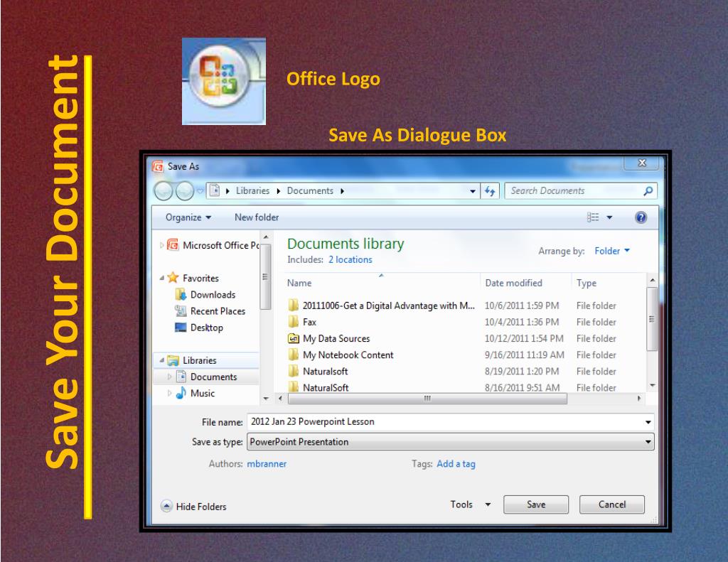Click the Office Logo button image

[224, 81]
